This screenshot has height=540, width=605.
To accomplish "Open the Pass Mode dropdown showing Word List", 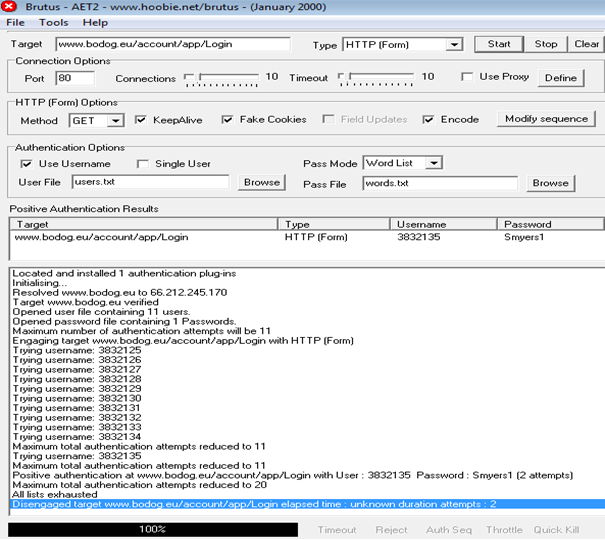I will tap(402, 163).
